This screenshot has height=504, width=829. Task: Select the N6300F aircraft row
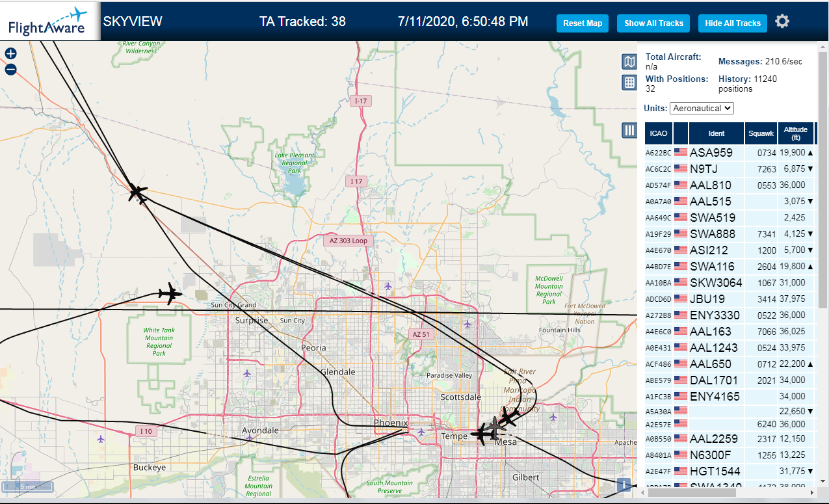[x=730, y=455]
